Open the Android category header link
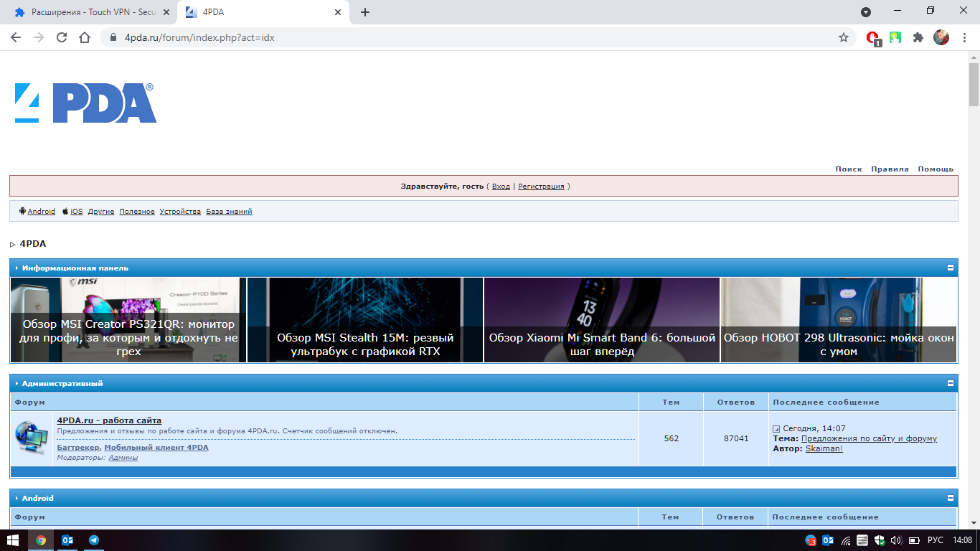This screenshot has width=980, height=551. [x=38, y=499]
